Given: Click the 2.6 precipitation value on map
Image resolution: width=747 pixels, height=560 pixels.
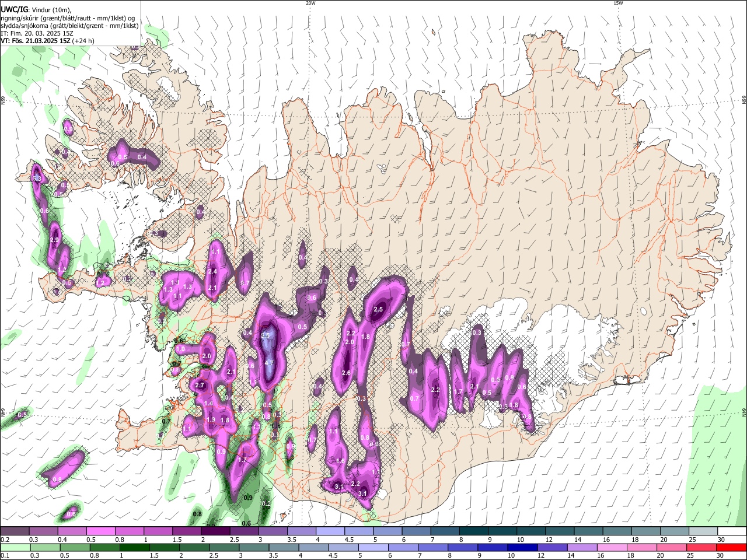Looking at the screenshot, I should pos(345,373).
